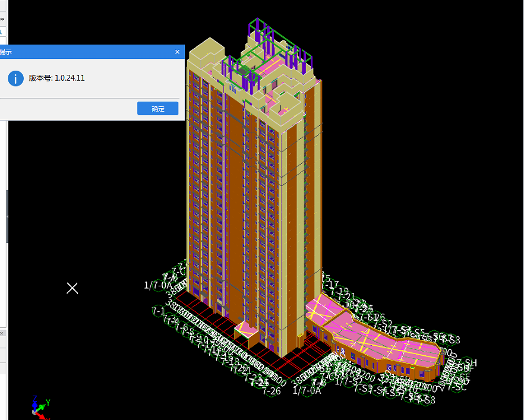Select the version text 版本号: 1.0.24.11
Screen dimensions: 524x420
point(56,78)
